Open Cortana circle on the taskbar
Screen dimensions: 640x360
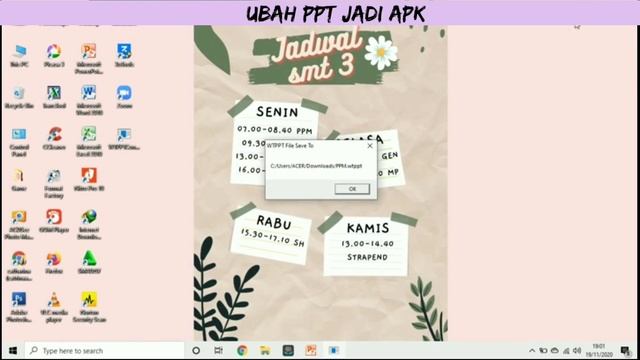coord(196,351)
